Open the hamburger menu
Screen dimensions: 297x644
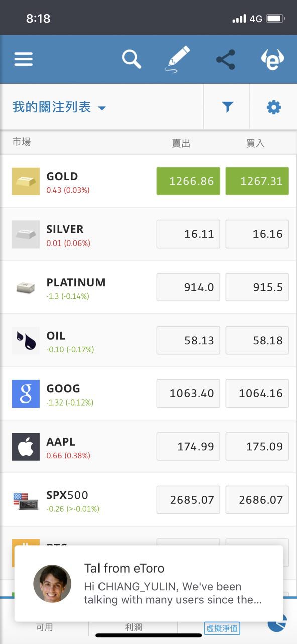point(24,60)
